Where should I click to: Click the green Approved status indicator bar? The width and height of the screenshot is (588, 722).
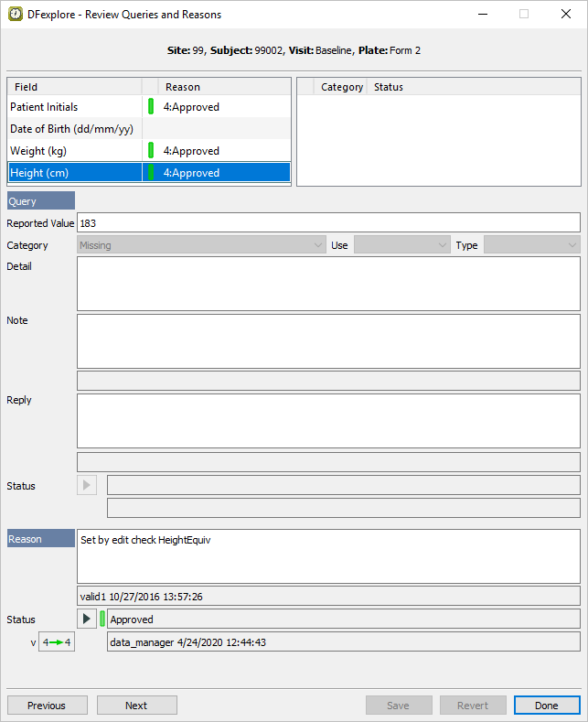click(102, 620)
